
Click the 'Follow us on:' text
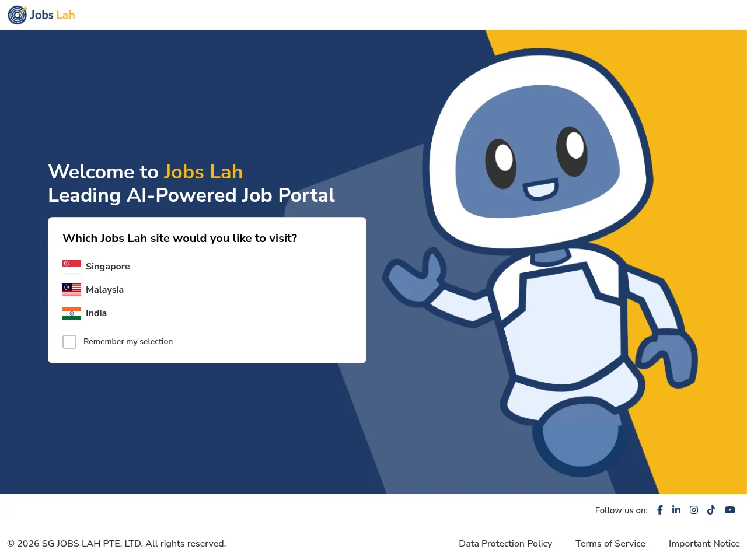point(622,510)
